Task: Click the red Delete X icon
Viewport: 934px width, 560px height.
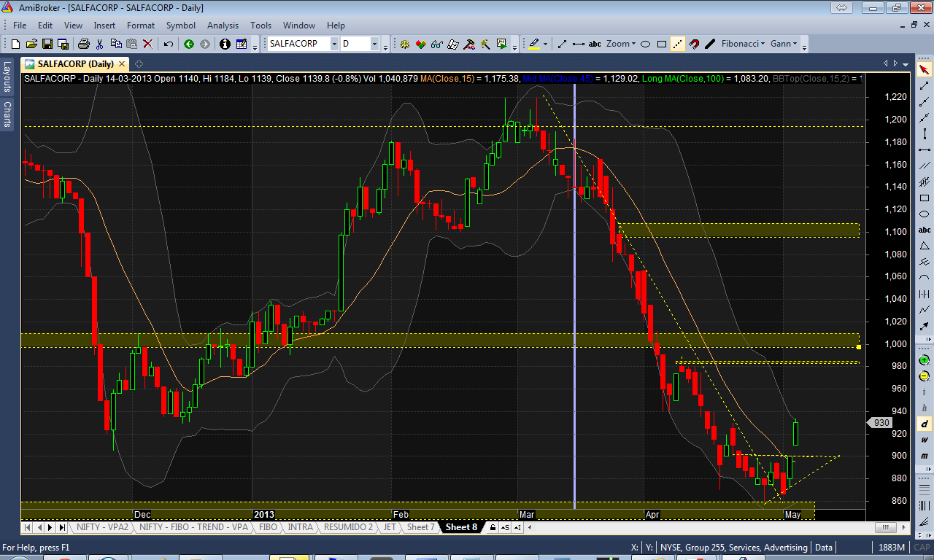Action: [x=147, y=44]
